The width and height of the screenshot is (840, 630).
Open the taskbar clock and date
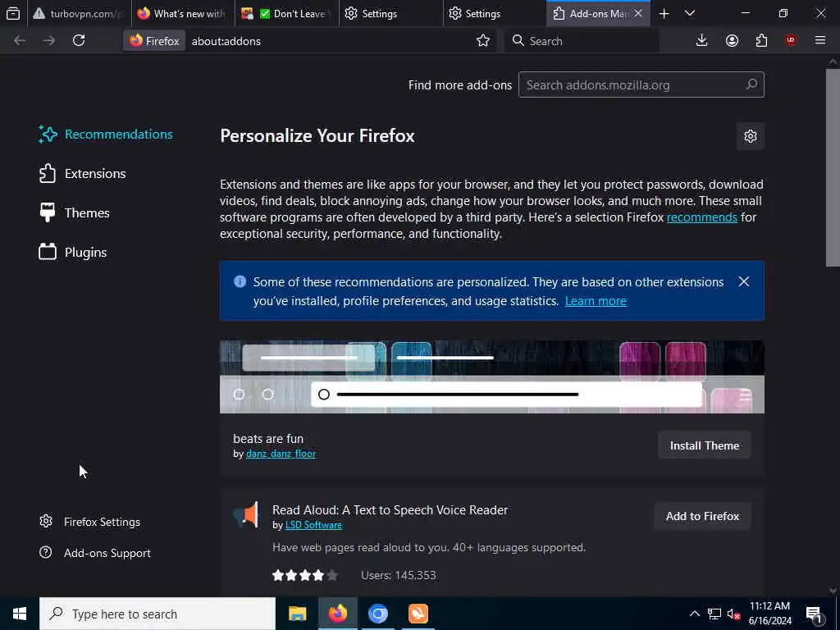pos(769,614)
